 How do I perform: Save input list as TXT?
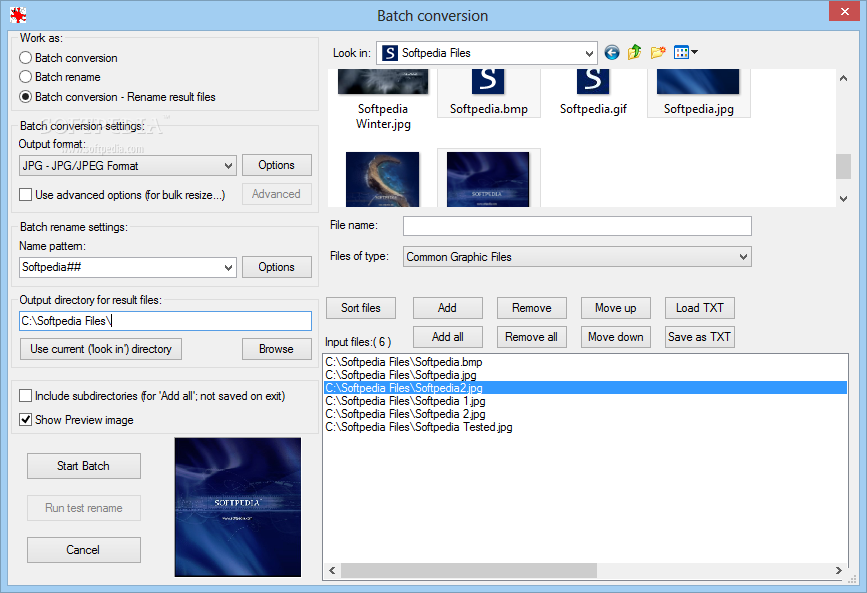tap(699, 337)
